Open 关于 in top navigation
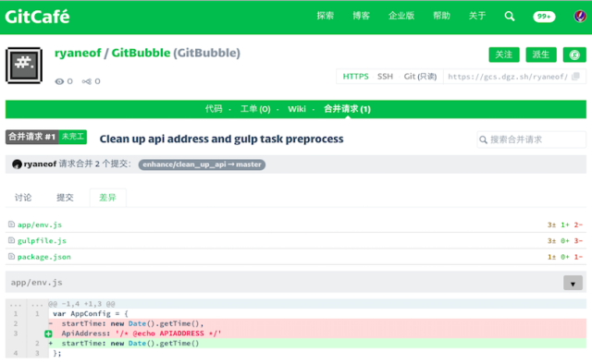 pos(477,16)
